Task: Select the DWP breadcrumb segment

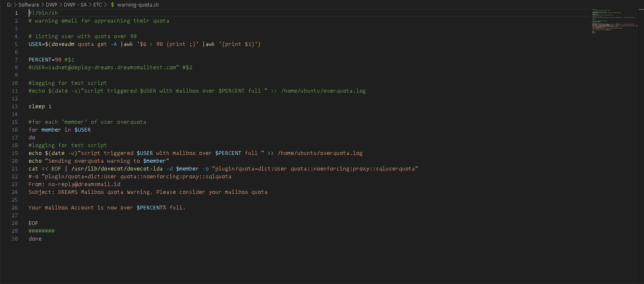Action: click(x=52, y=5)
